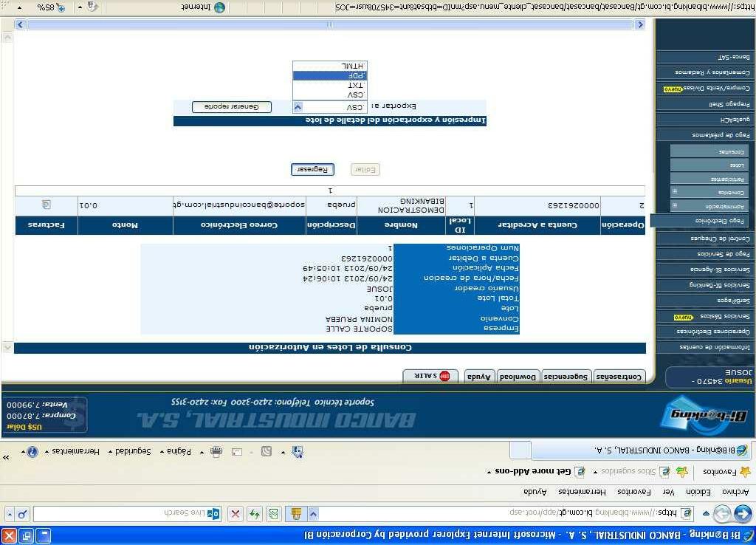This screenshot has width=756, height=545.
Task: Open the Home page toolbar icon
Action: pos(298,452)
